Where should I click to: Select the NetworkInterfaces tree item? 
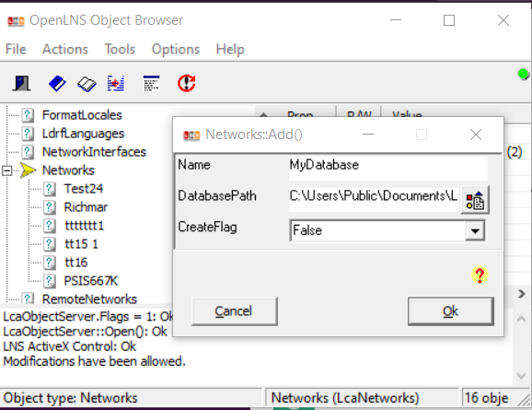[94, 152]
